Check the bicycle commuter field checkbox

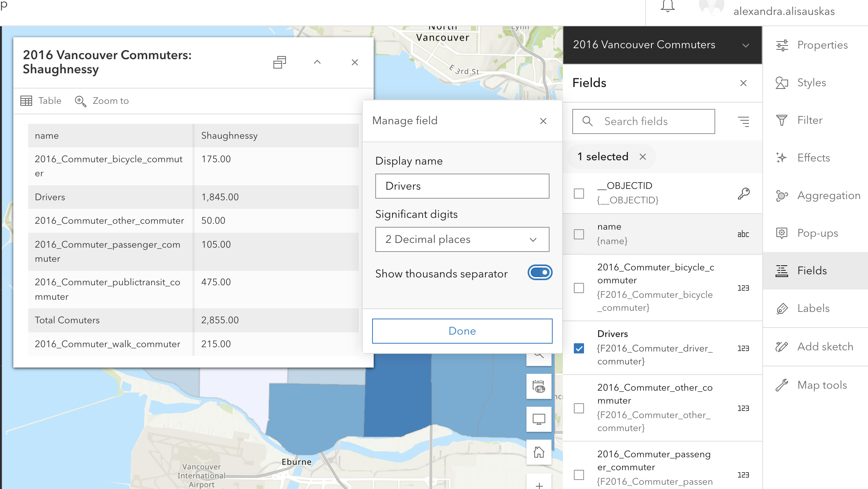tap(579, 288)
